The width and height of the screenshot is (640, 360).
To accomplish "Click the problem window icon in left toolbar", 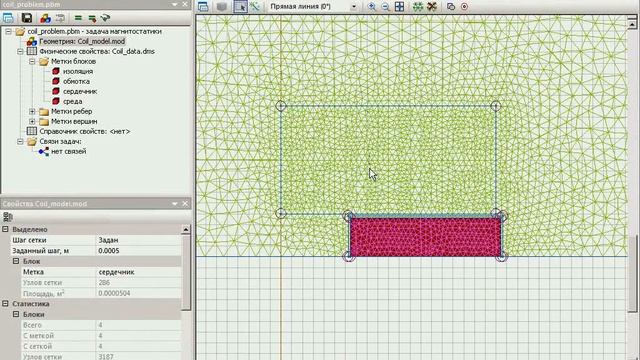I will (x=8, y=18).
